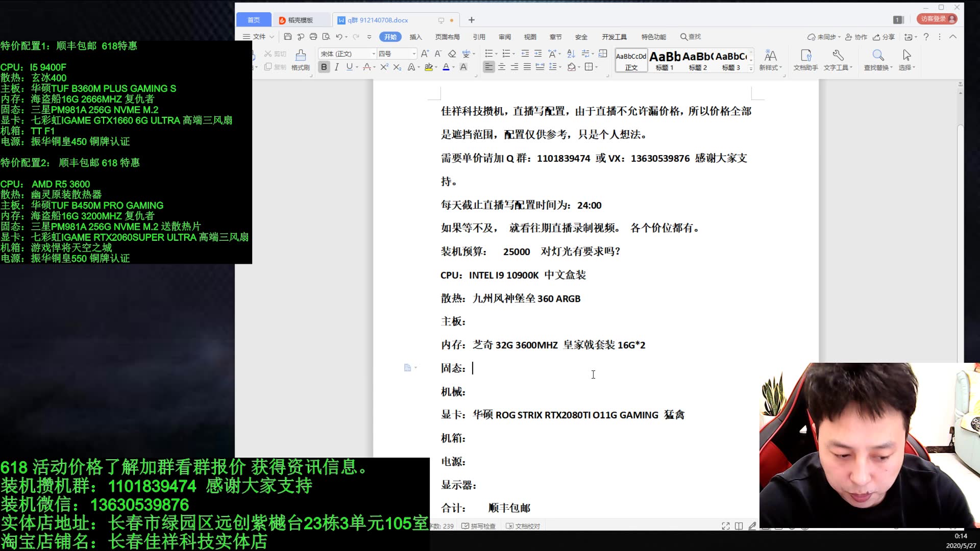980x551 pixels.
Task: Toggle Underline formatting
Action: 349,67
